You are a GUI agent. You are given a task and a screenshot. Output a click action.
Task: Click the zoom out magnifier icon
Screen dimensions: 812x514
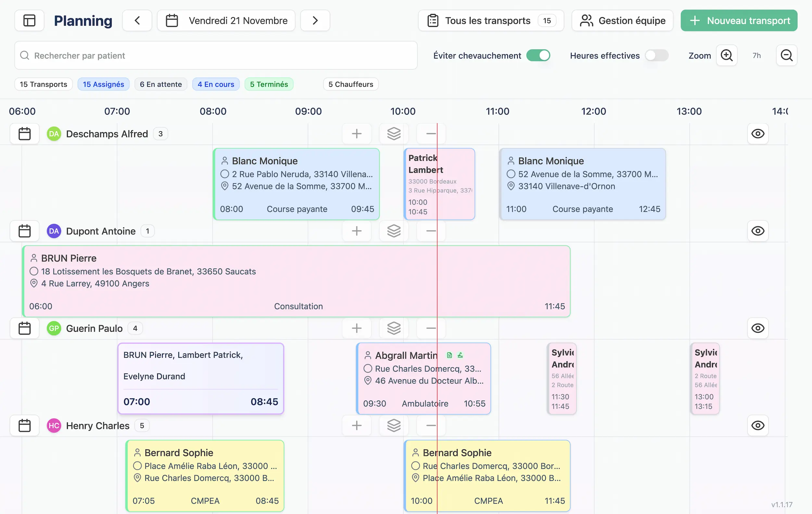[786, 55]
